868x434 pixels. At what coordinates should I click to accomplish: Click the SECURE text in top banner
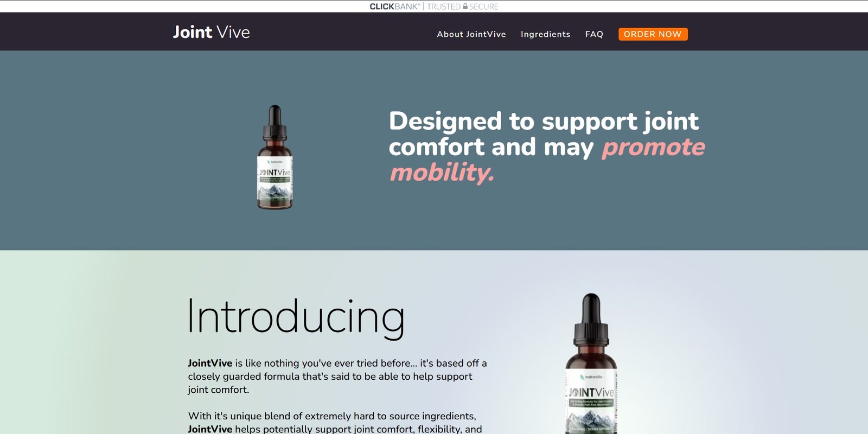tap(484, 7)
